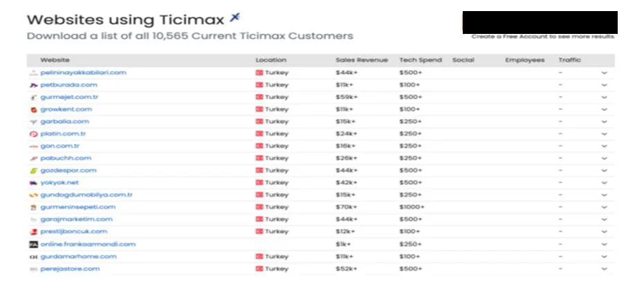Image resolution: width=644 pixels, height=290 pixels.
Task: Click the gurmeninsepeti.com favicon
Action: 34,208
